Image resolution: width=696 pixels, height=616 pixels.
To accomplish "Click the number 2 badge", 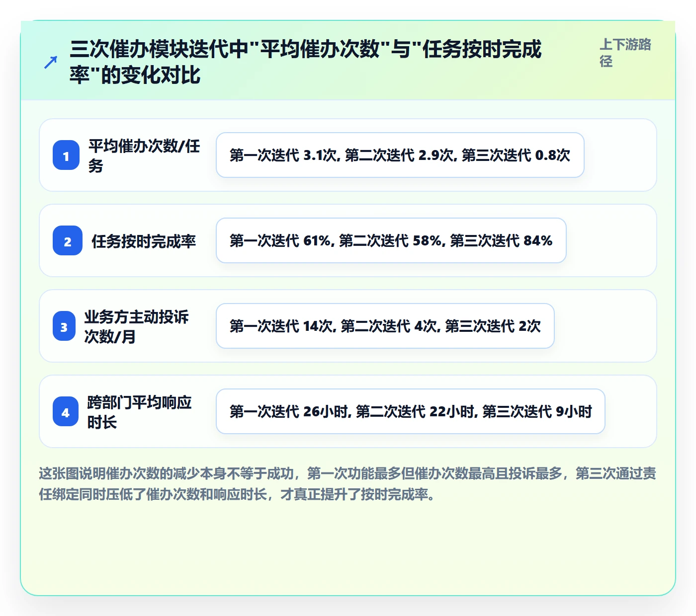I will pos(68,241).
